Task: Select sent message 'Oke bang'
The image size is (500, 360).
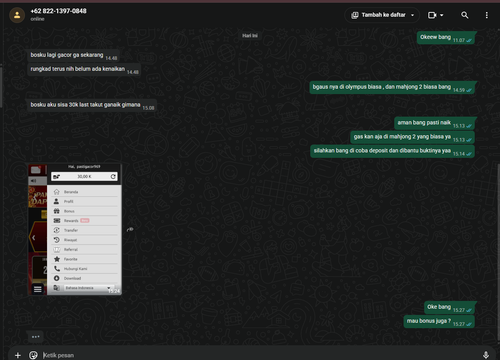Action: [449, 307]
